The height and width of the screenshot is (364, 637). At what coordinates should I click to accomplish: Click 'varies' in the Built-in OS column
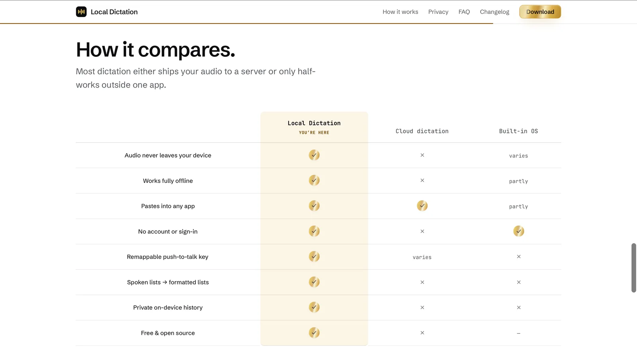[x=518, y=156]
